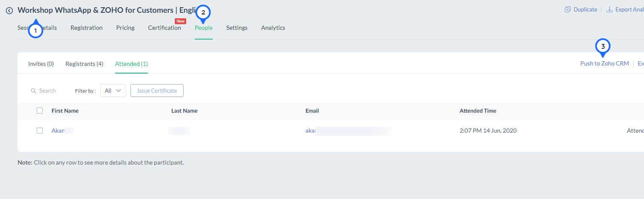
Task: Click the Duplicate icon at top right
Action: (568, 9)
